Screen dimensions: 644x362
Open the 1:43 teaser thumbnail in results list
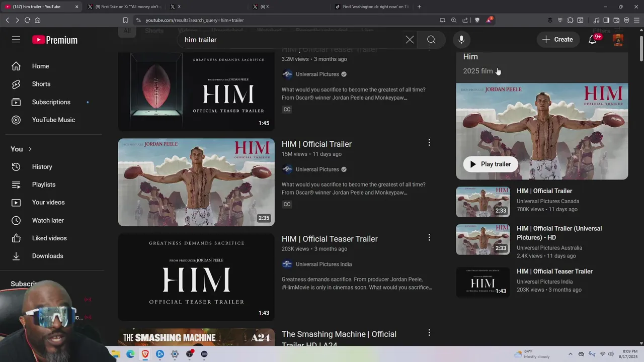(x=196, y=277)
